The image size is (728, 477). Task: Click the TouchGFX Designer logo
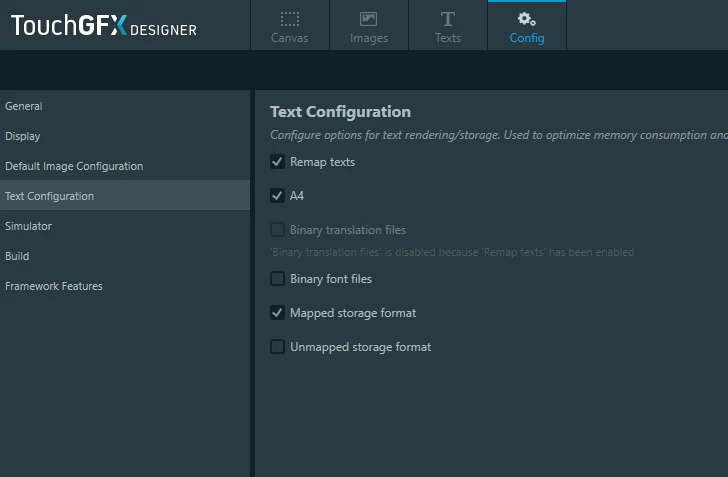point(104,26)
